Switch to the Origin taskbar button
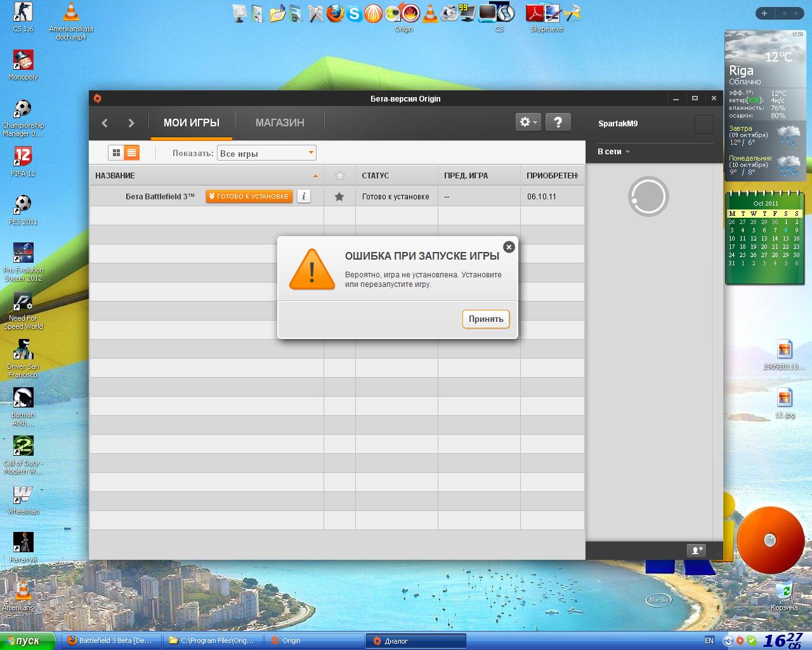This screenshot has height=650, width=812. tap(314, 640)
